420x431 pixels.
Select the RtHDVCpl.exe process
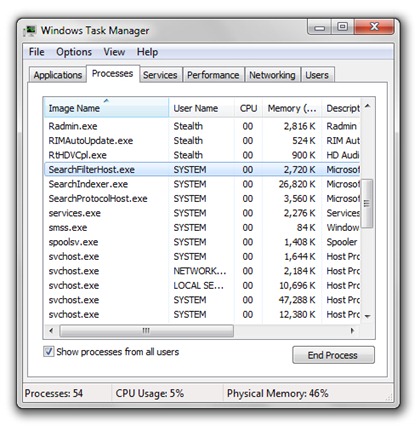(202, 155)
